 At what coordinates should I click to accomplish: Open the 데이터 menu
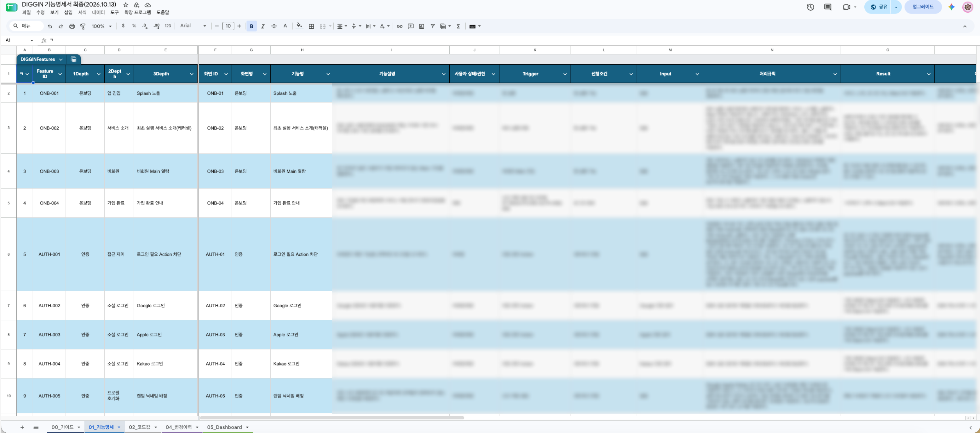(x=98, y=13)
